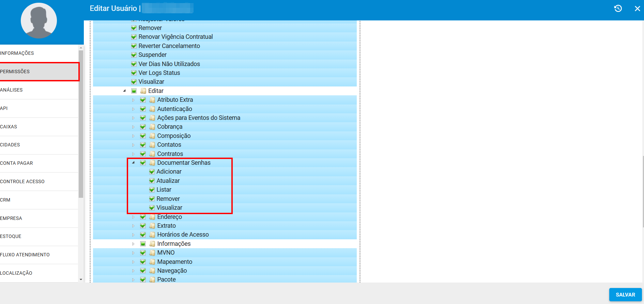Expand the Horários de Acesso node
Screen dimensions: 644x304
pyautogui.click(x=134, y=235)
